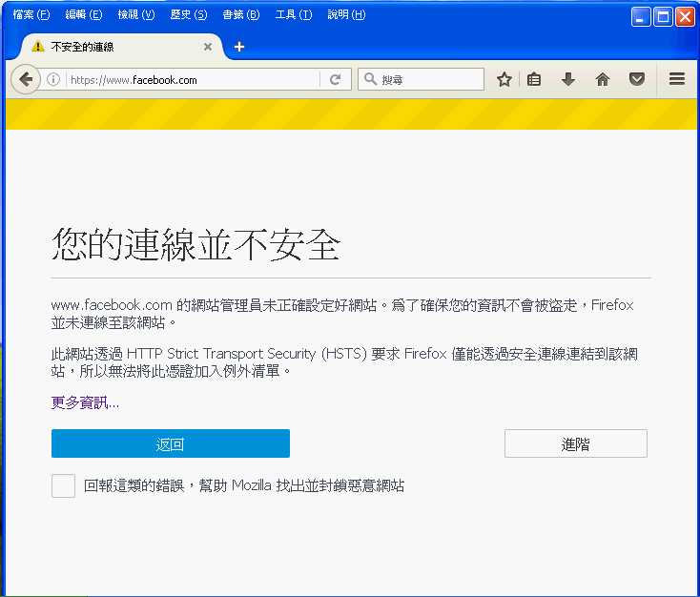Bookmark this page with the star icon
The height and width of the screenshot is (597, 700).
point(504,80)
